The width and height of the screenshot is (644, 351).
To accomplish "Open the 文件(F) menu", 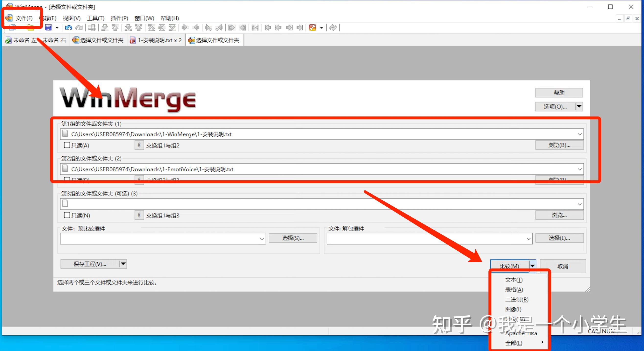I will pos(24,18).
